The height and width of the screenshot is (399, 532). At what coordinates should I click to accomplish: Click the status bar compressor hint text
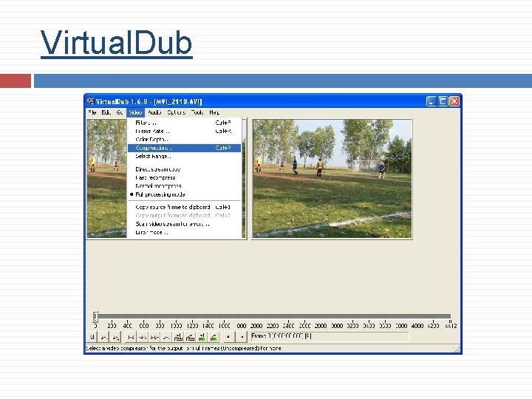pyautogui.click(x=183, y=348)
